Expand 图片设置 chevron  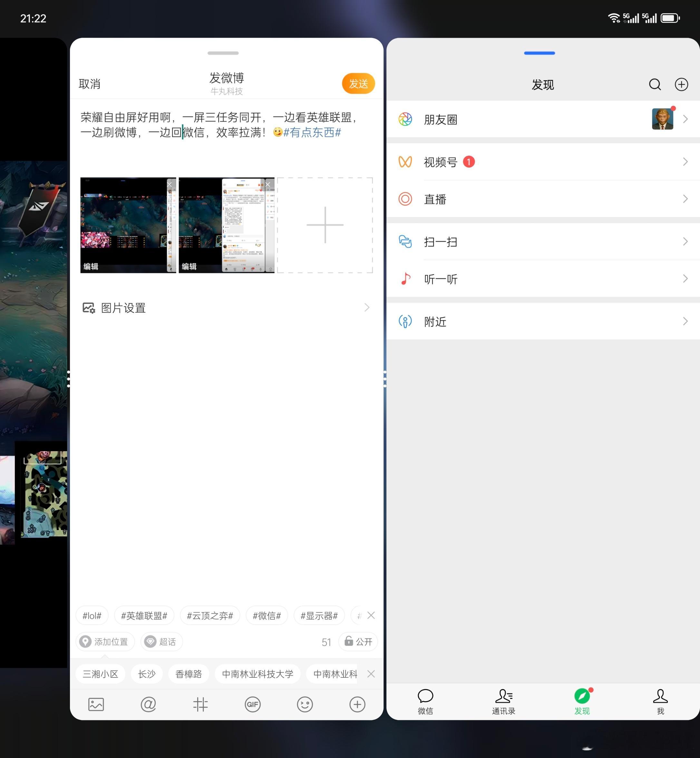click(x=367, y=307)
